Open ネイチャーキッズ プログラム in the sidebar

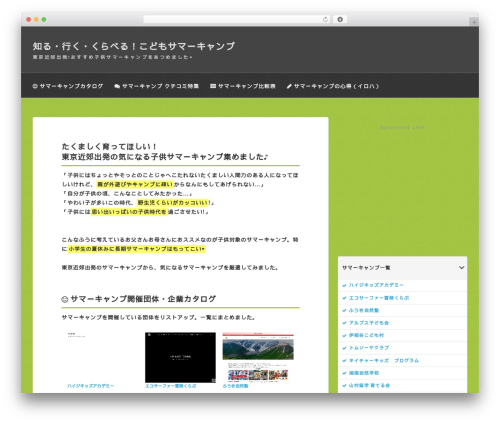(x=384, y=360)
